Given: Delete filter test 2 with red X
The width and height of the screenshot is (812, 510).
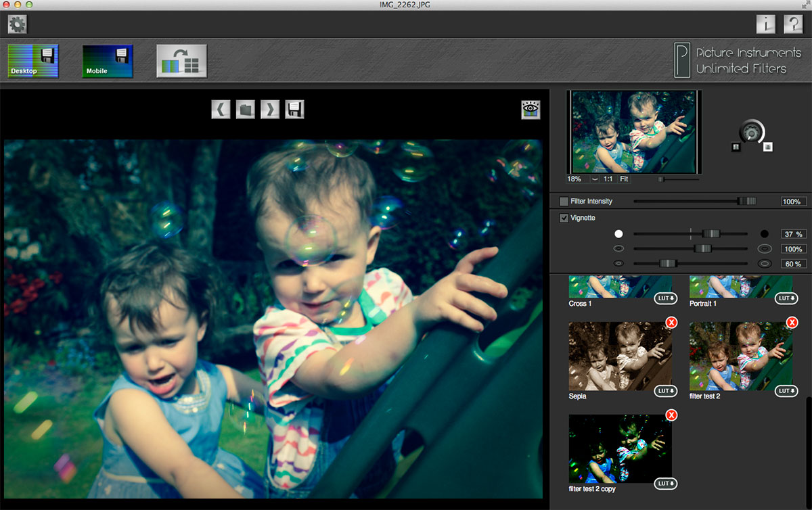Looking at the screenshot, I should pos(792,323).
